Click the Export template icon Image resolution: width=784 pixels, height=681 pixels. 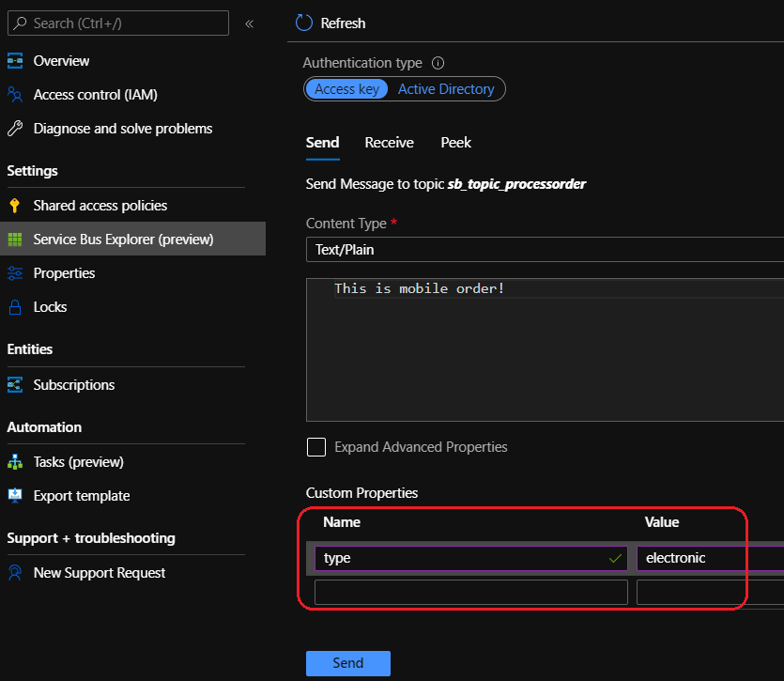15,496
